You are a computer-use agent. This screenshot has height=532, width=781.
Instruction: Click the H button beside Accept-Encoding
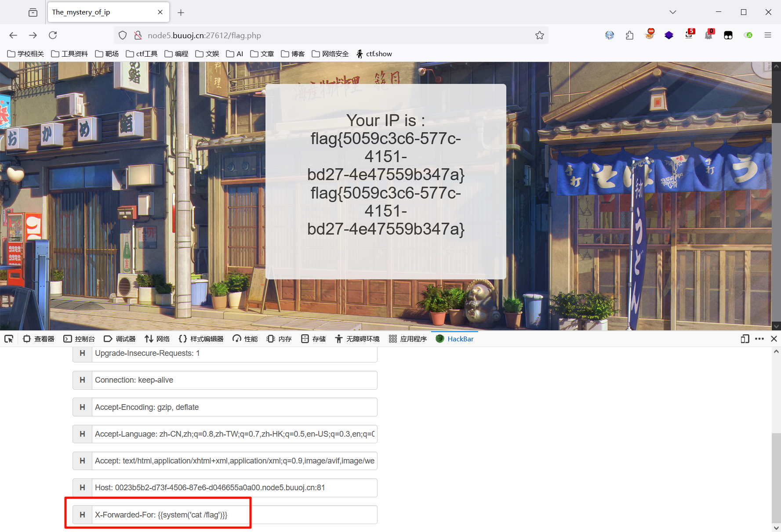82,407
